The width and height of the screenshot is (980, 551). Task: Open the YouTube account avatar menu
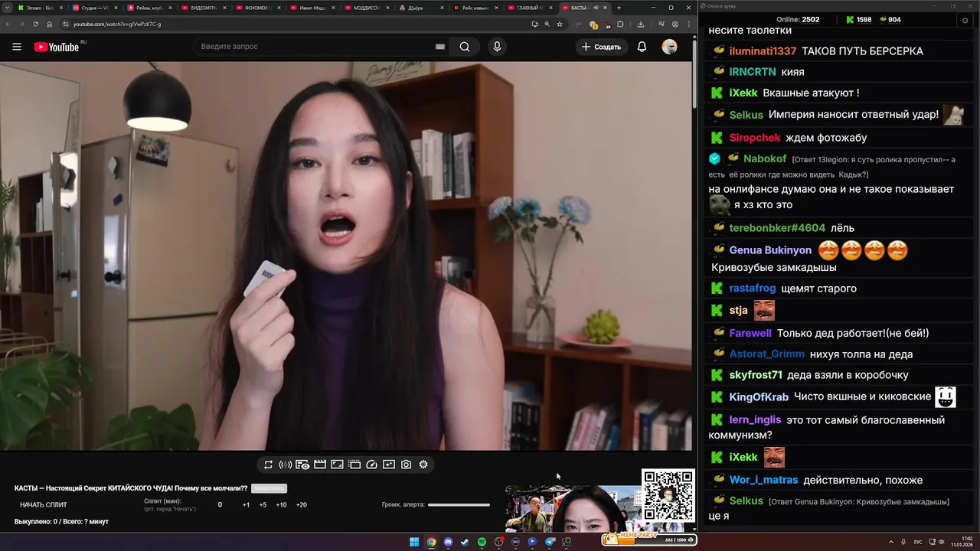pos(670,47)
